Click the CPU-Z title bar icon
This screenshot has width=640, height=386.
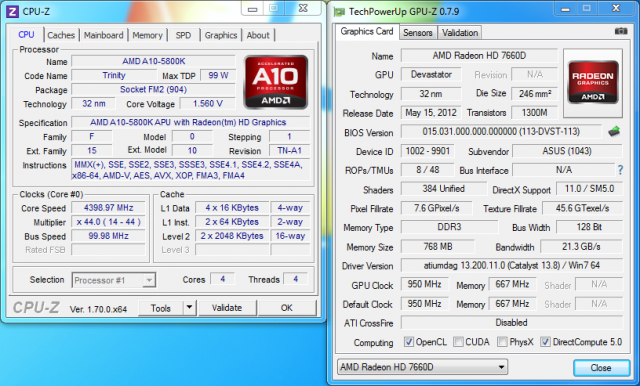click(x=12, y=11)
